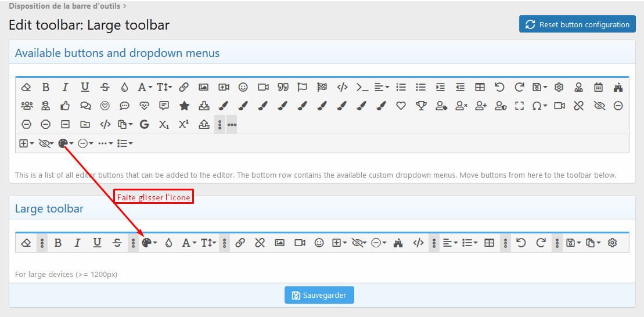The image size is (644, 317).
Task: Select the heartbeat pulse heart icon
Action: (x=144, y=106)
